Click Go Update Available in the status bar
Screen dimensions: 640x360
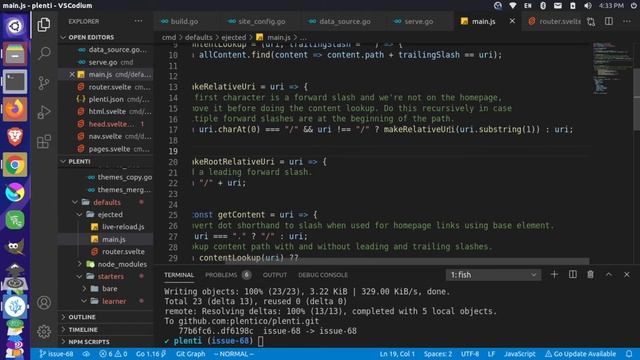(x=580, y=354)
